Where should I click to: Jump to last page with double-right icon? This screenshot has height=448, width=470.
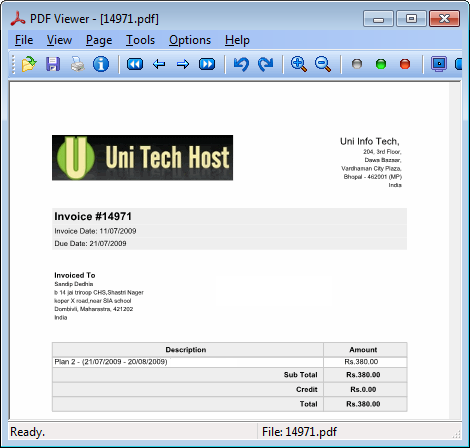point(207,64)
